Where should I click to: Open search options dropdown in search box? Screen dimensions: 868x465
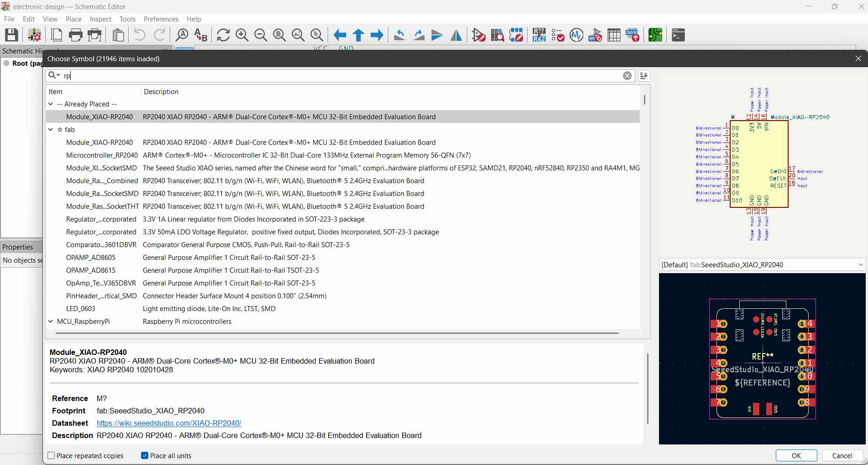click(x=54, y=75)
